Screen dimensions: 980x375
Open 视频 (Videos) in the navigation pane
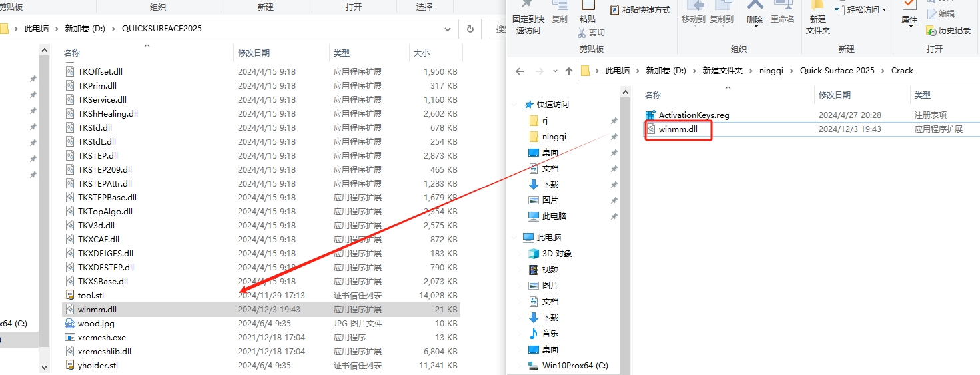click(543, 270)
